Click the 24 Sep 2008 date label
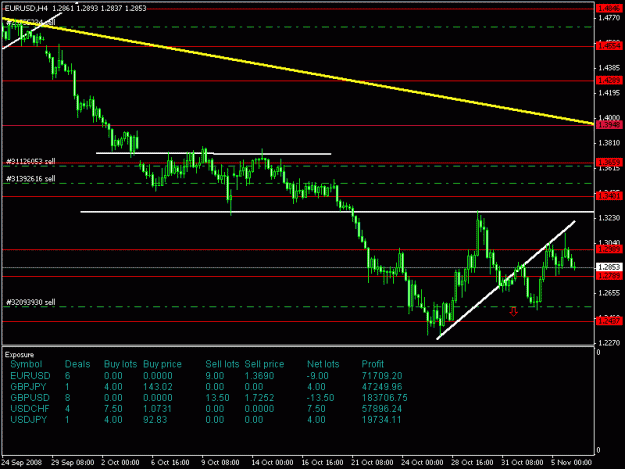The image size is (625, 469). 22,462
